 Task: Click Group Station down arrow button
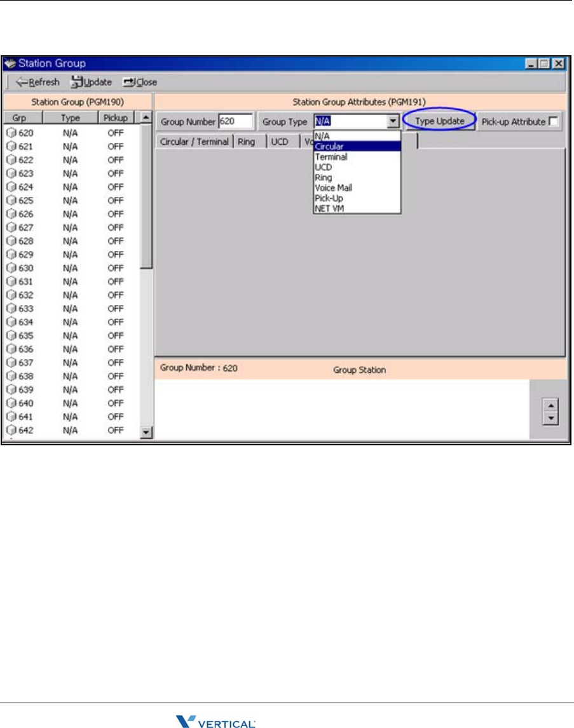point(550,419)
